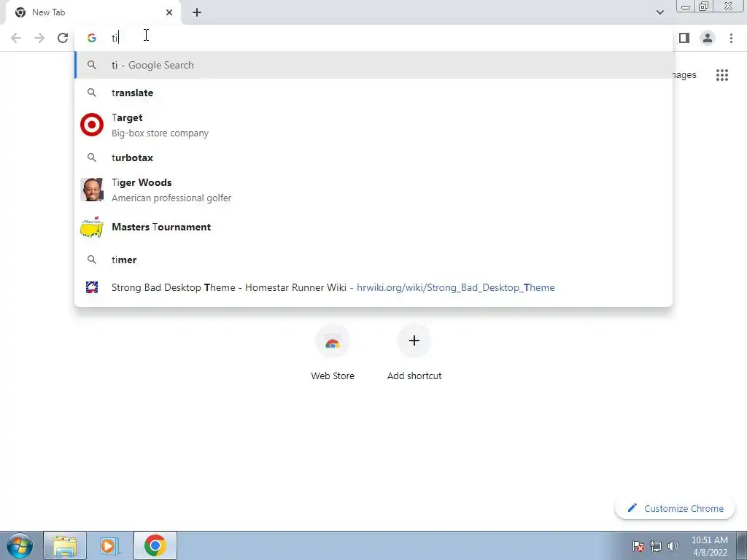Viewport: 747px width, 560px height.
Task: Click the Tiger Woods photo thumbnail
Action: 92,190
